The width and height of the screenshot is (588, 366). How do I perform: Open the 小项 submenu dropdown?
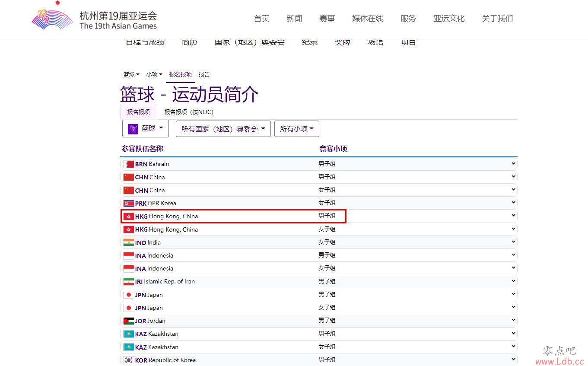coord(154,74)
